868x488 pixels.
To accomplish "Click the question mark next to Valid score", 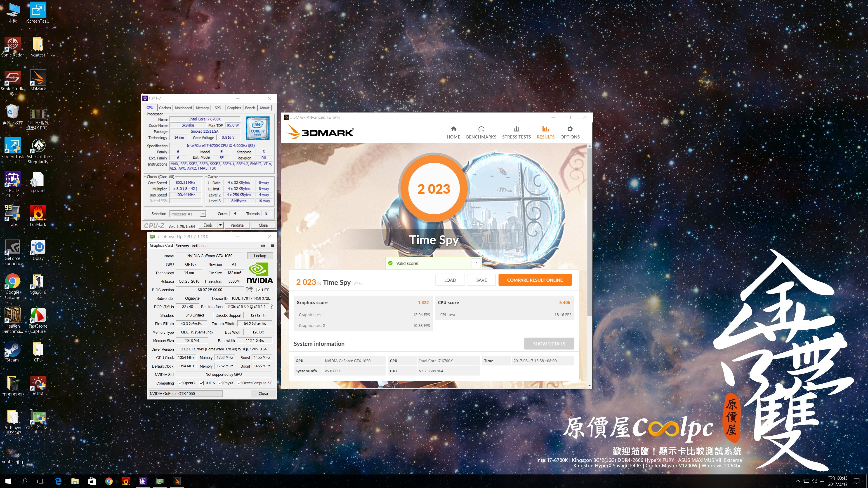I will point(476,263).
